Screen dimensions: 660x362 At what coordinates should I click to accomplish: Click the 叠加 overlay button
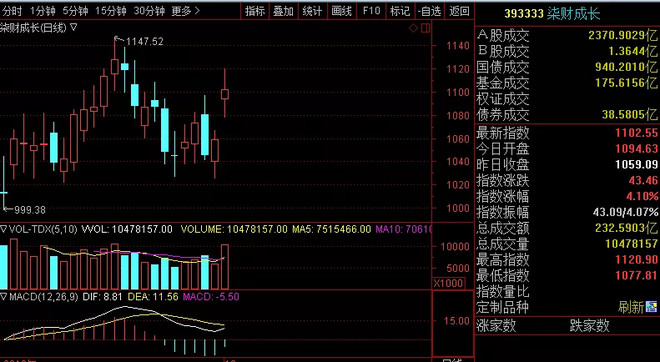point(283,11)
